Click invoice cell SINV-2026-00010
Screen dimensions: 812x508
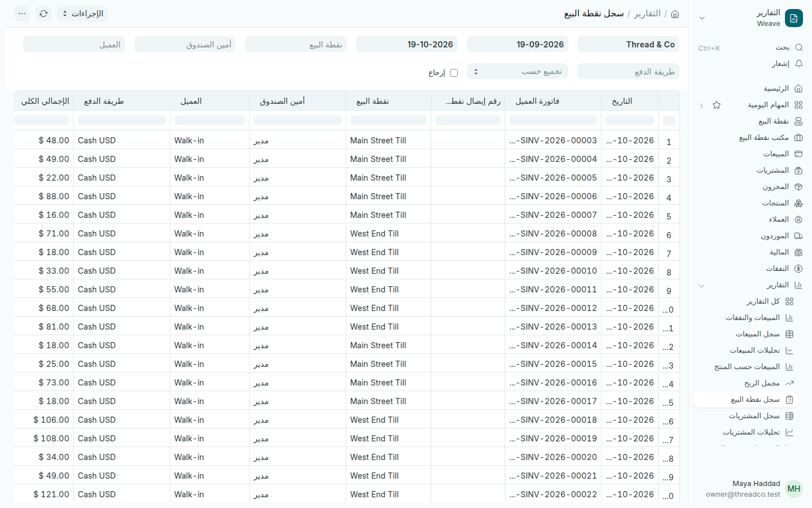(553, 271)
